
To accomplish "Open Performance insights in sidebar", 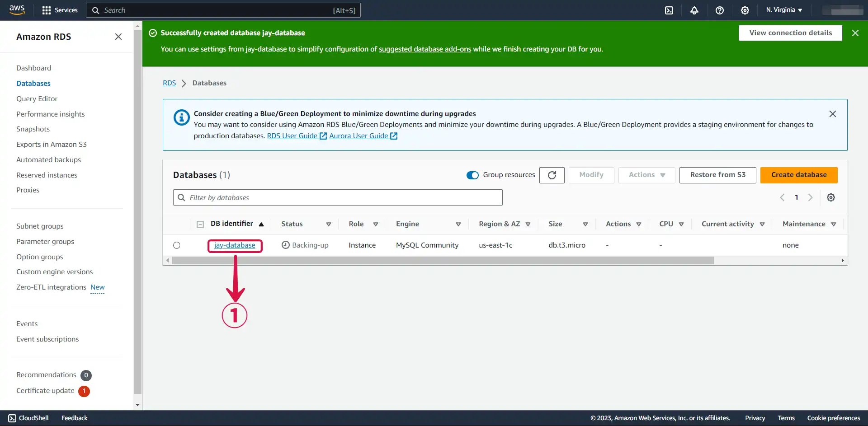I will click(x=50, y=114).
